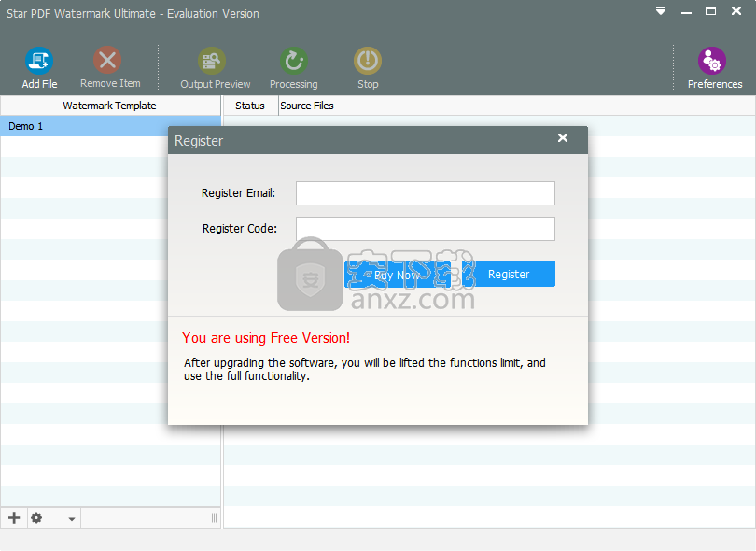Maximize the Star PDF Watermark window

(710, 11)
